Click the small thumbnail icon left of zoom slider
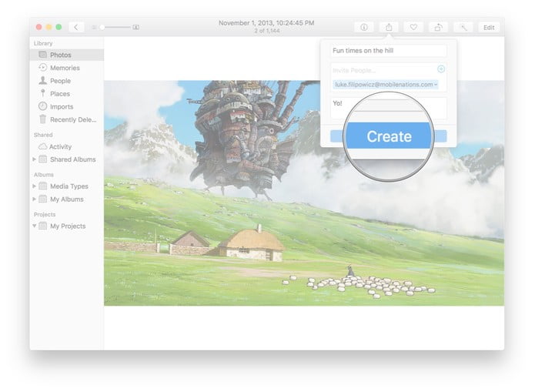The image size is (535, 392). [94, 27]
